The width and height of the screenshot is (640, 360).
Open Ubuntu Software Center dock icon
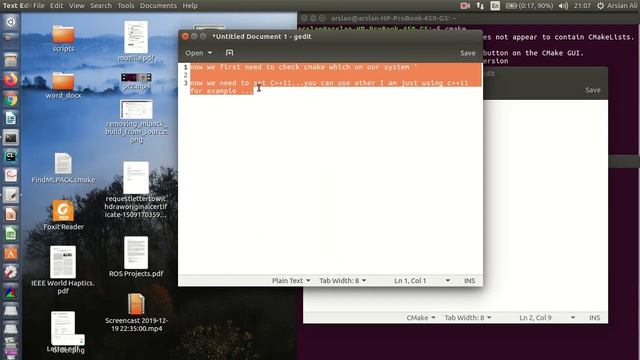pos(11,253)
